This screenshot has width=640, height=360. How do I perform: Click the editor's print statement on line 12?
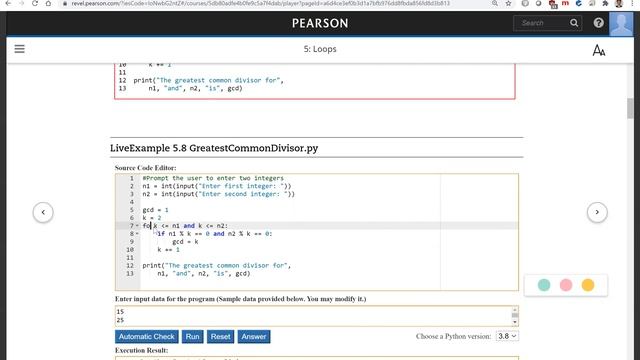click(216, 266)
